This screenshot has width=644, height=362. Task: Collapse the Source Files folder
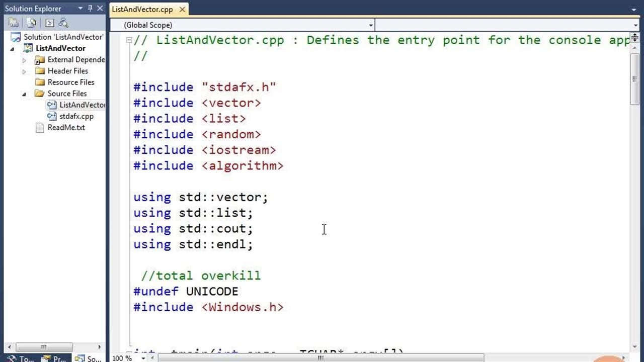point(24,94)
